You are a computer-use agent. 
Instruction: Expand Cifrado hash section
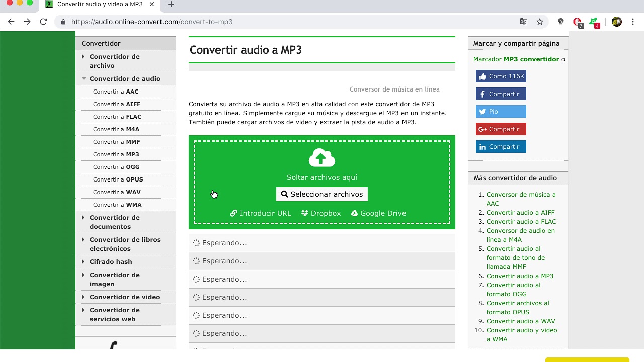[126, 262]
